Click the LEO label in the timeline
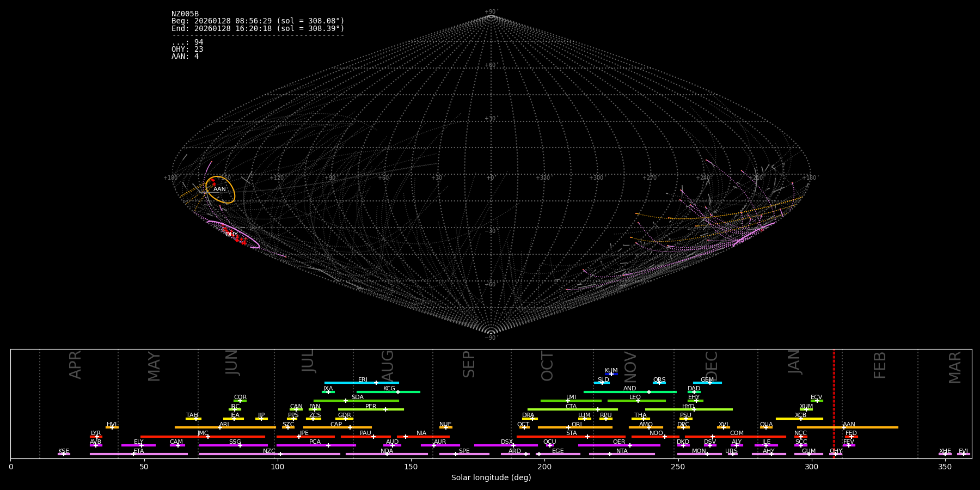 click(x=635, y=397)
